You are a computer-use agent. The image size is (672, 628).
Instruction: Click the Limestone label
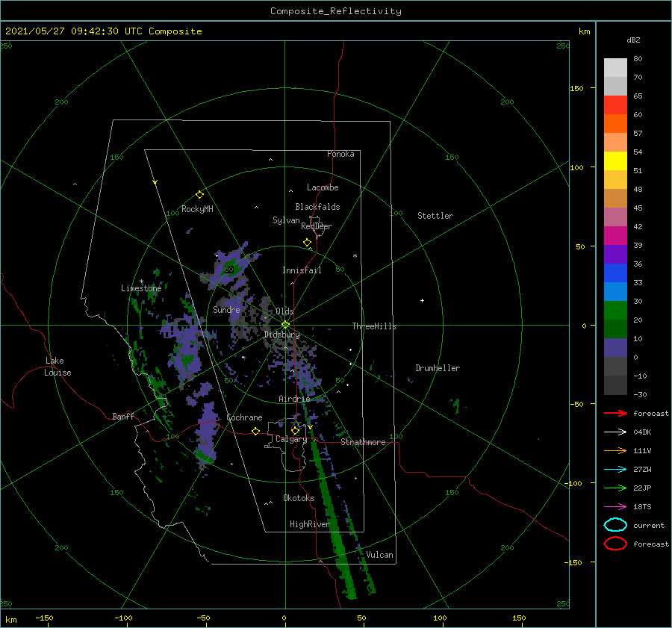[x=141, y=288]
